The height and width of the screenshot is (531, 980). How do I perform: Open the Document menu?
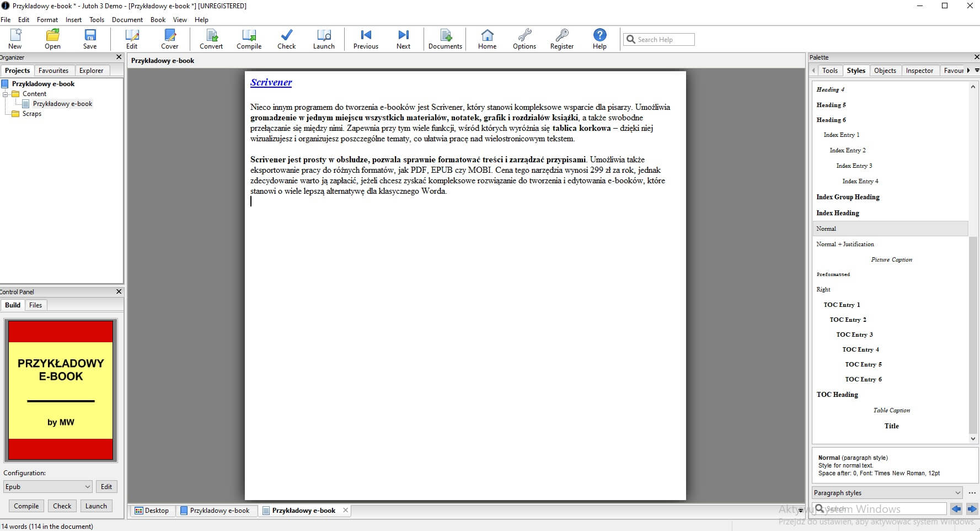coord(127,20)
